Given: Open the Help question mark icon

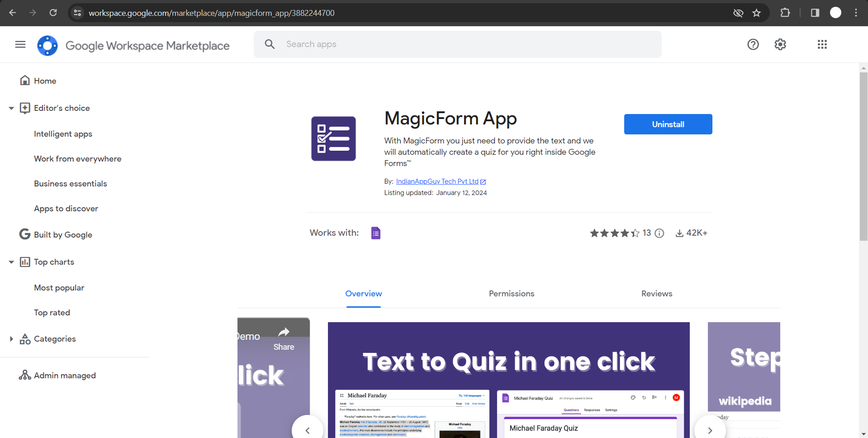Looking at the screenshot, I should 753,44.
